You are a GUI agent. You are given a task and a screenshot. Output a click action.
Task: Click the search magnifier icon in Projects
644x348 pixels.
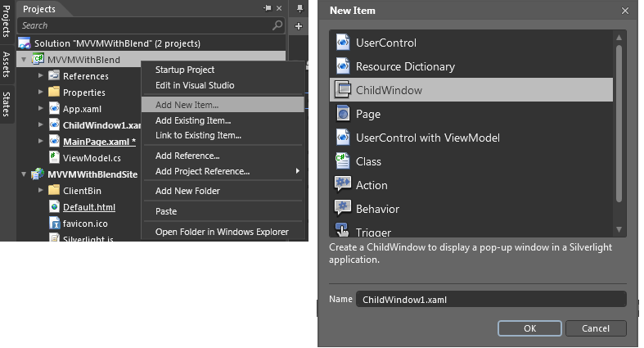tap(277, 25)
